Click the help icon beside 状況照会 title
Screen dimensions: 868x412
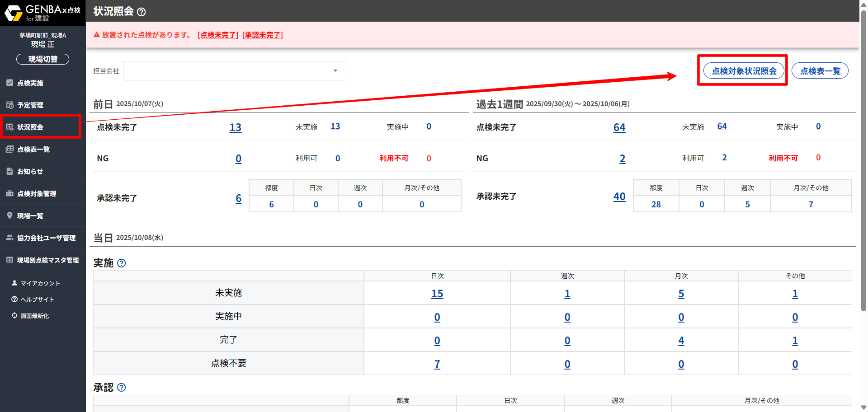coord(141,12)
